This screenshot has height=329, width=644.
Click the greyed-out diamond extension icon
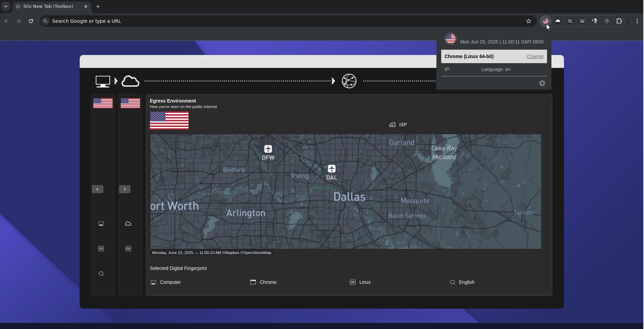[607, 21]
